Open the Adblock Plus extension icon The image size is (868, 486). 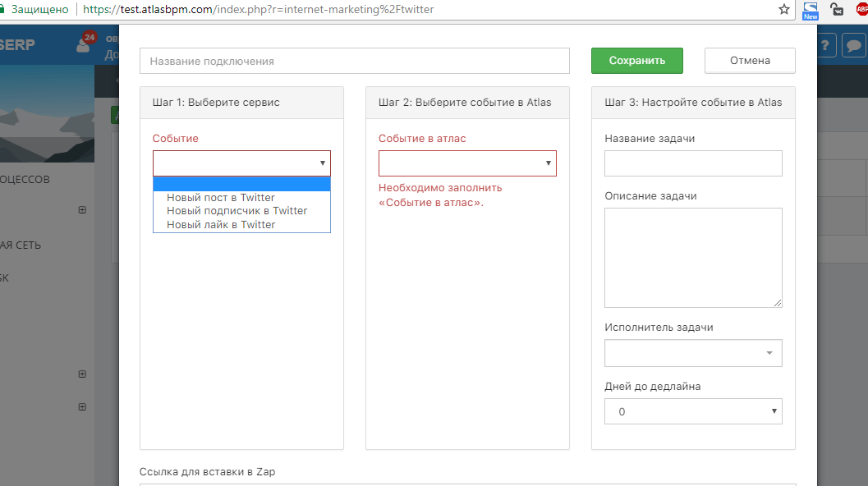862,9
